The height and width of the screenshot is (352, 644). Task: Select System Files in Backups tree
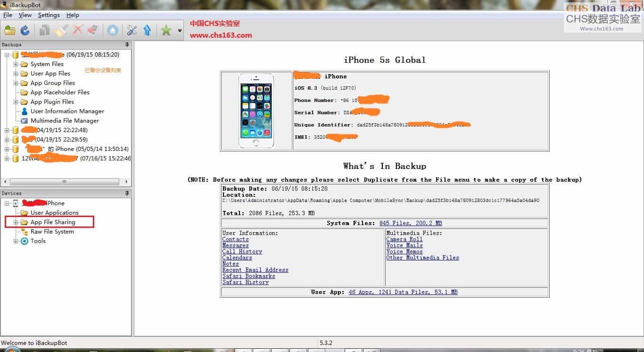[47, 64]
